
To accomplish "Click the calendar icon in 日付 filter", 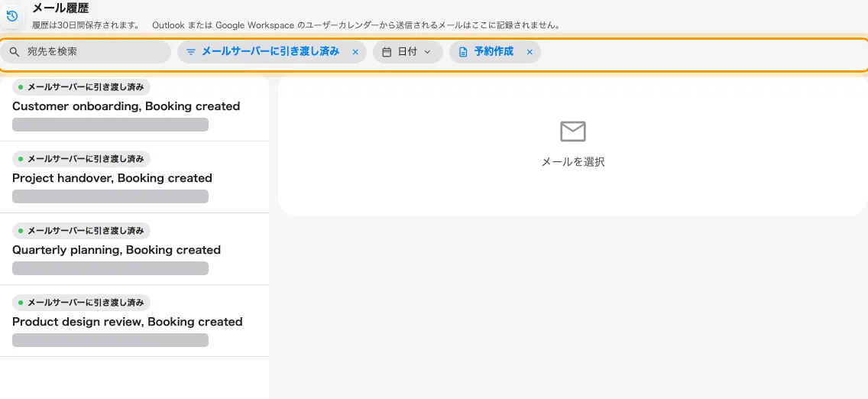I will click(387, 52).
